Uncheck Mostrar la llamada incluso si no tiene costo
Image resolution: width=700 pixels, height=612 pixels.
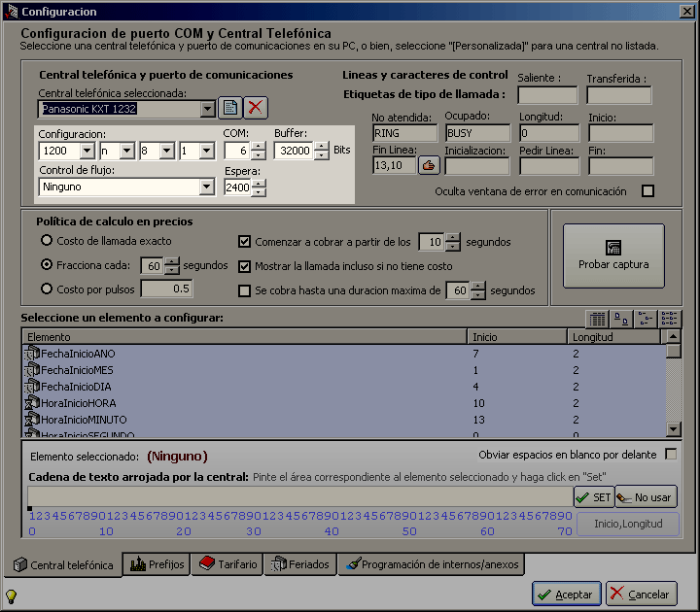point(244,266)
